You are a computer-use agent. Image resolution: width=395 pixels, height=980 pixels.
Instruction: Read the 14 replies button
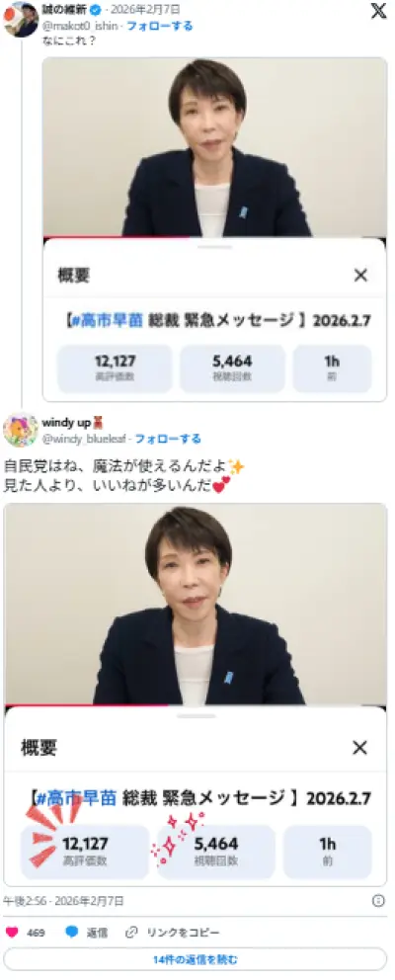point(195,959)
